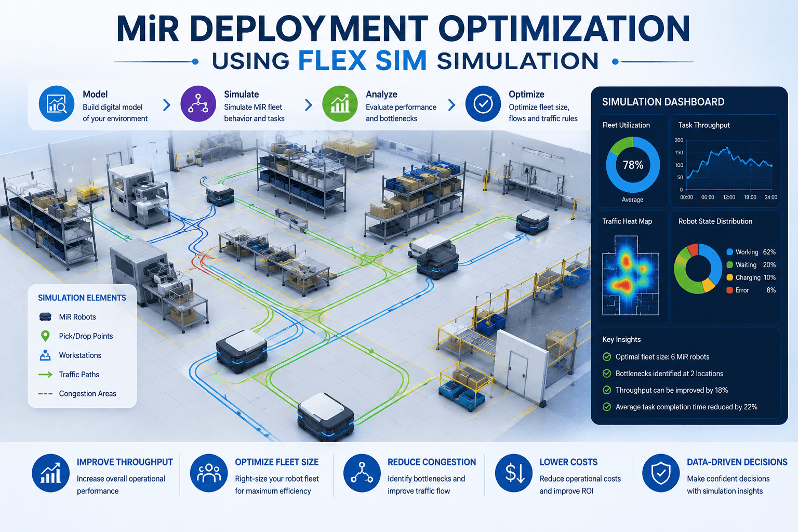Click the green Analyze bar-chart icon
Viewport: 798px width, 532px height.
340,104
